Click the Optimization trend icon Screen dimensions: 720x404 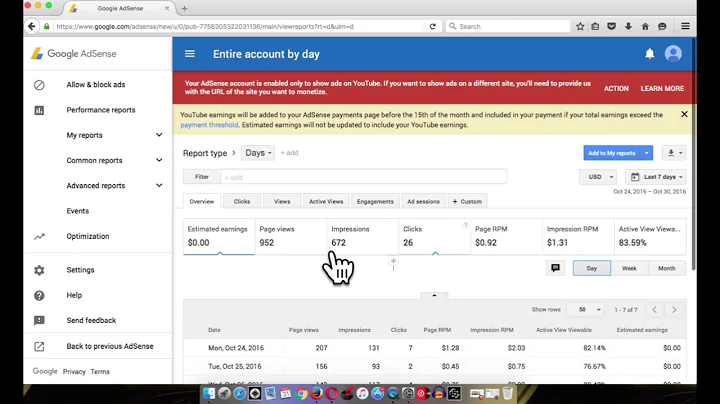tap(39, 236)
